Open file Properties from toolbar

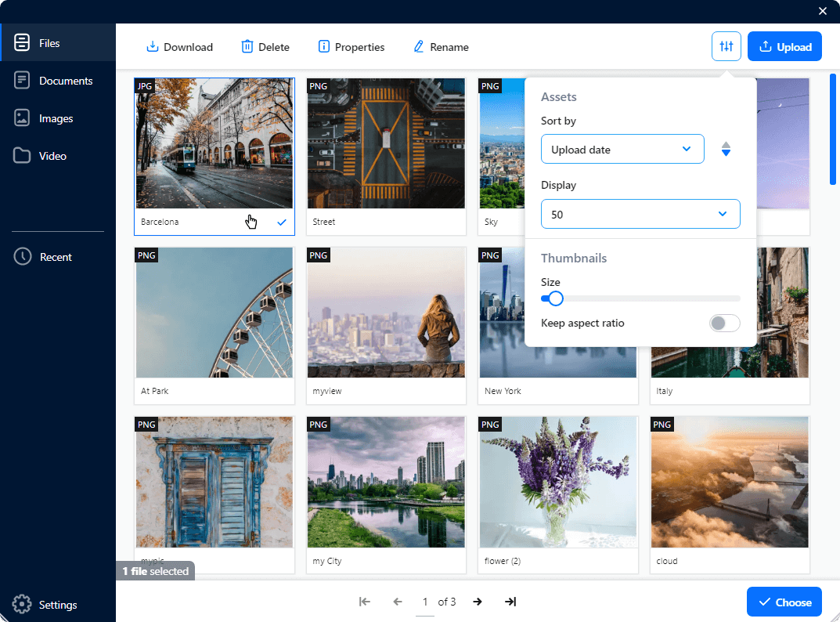point(352,47)
